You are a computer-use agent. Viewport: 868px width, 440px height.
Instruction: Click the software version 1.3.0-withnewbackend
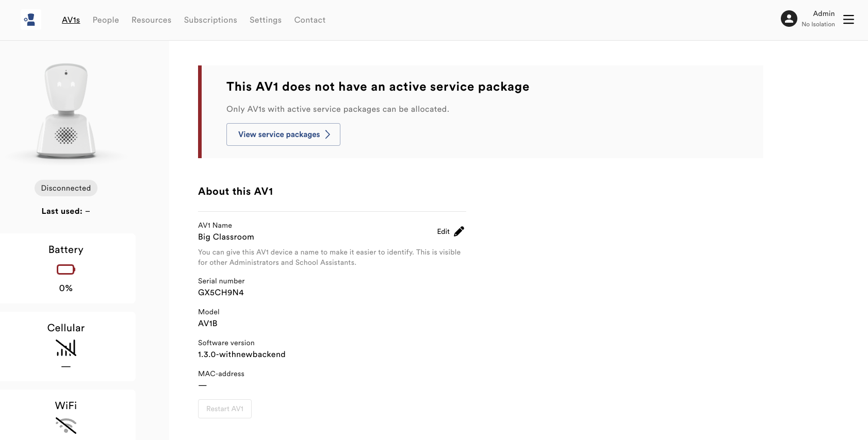(242, 354)
